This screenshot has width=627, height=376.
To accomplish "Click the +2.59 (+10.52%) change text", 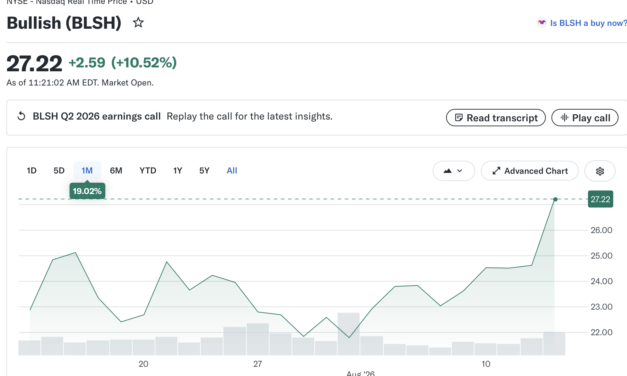I will coord(122,63).
